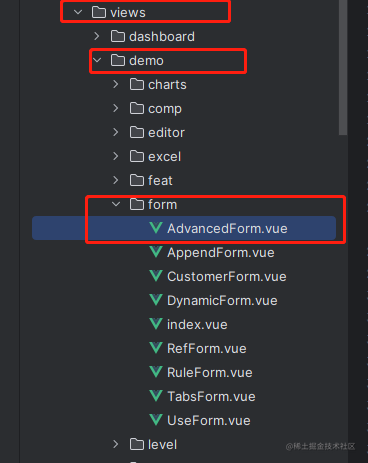The height and width of the screenshot is (463, 368).
Task: Click the dashboard folder icon
Action: 118,36
